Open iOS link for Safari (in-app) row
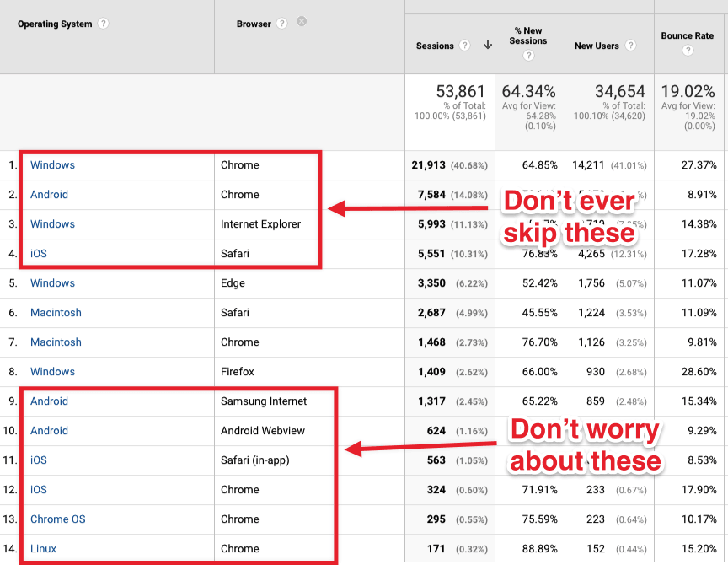 pyautogui.click(x=39, y=460)
